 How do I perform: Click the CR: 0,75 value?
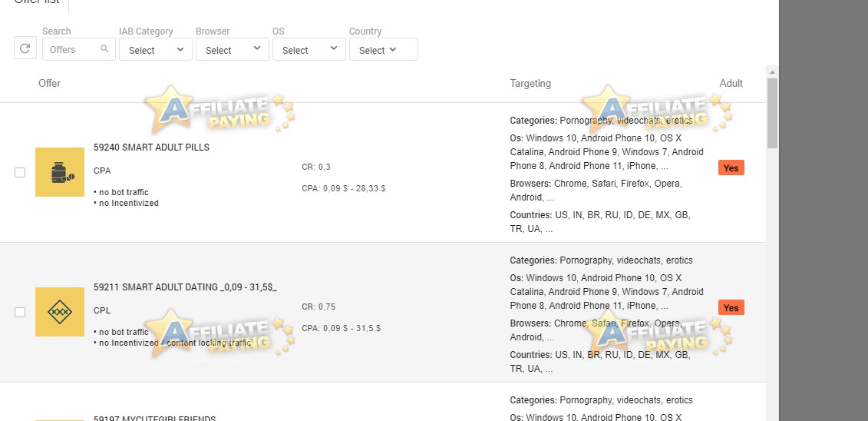(318, 307)
